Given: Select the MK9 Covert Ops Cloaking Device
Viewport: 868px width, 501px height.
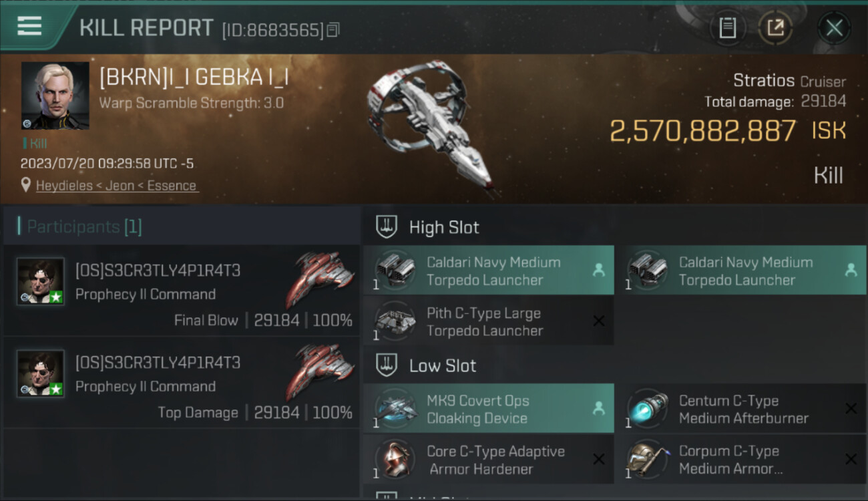Looking at the screenshot, I should tap(488, 409).
